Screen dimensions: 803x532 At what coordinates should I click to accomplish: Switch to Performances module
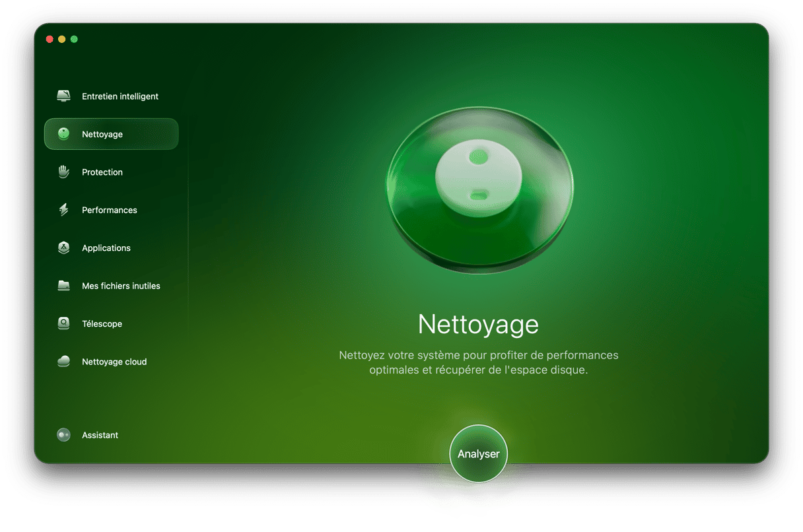click(111, 210)
